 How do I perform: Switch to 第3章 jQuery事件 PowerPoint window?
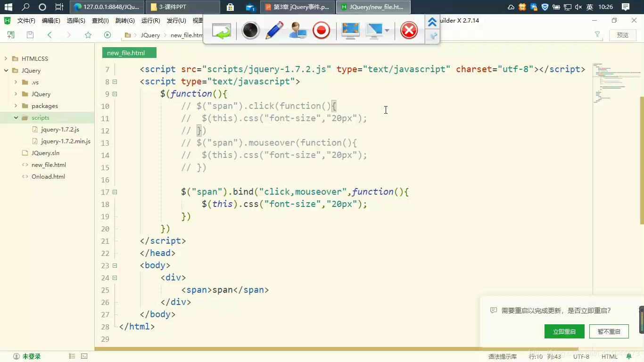coord(297,7)
